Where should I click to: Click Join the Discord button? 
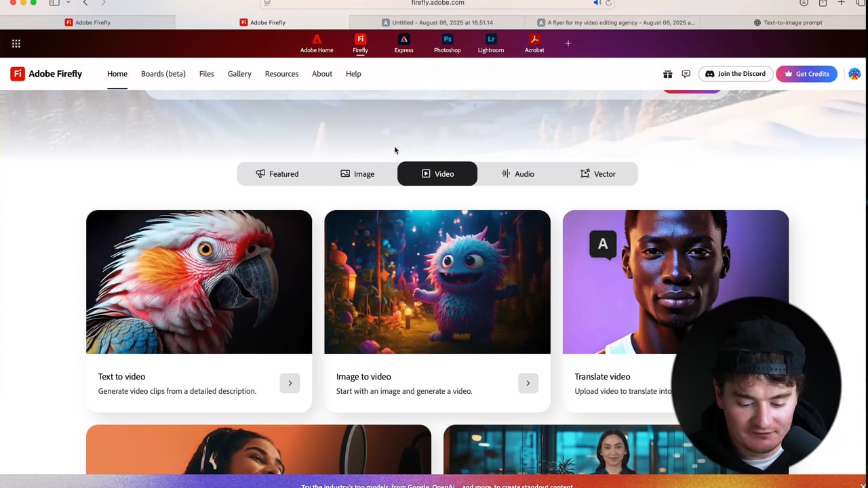736,74
